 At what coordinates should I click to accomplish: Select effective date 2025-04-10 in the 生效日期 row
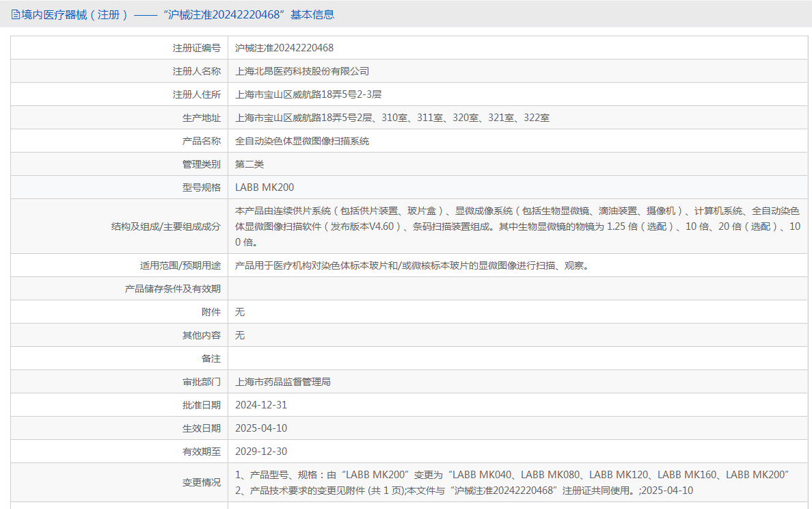[x=261, y=428]
